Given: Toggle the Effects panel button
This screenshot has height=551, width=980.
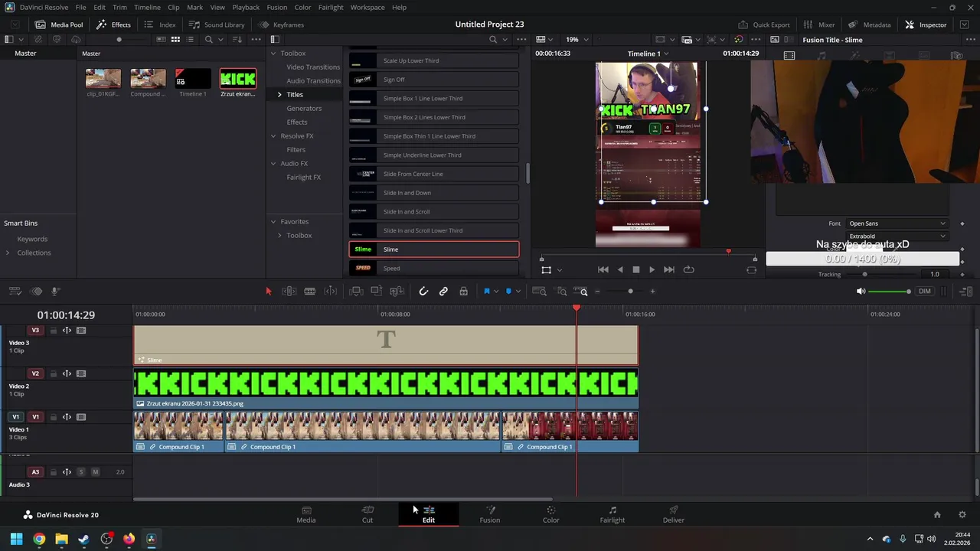Looking at the screenshot, I should pos(113,24).
